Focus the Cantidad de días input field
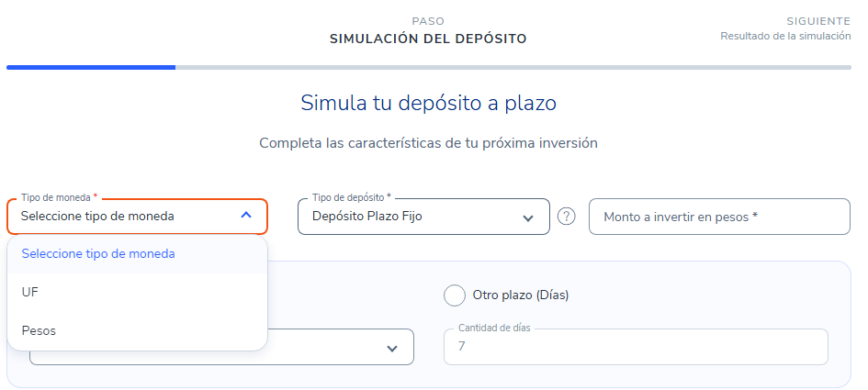This screenshot has width=868, height=390. click(636, 347)
